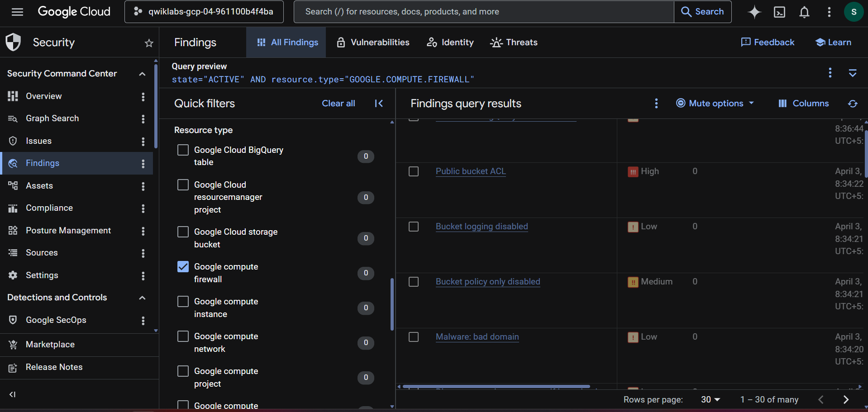Open query preview more actions menu
Screen dimensions: 868x412
click(830, 73)
